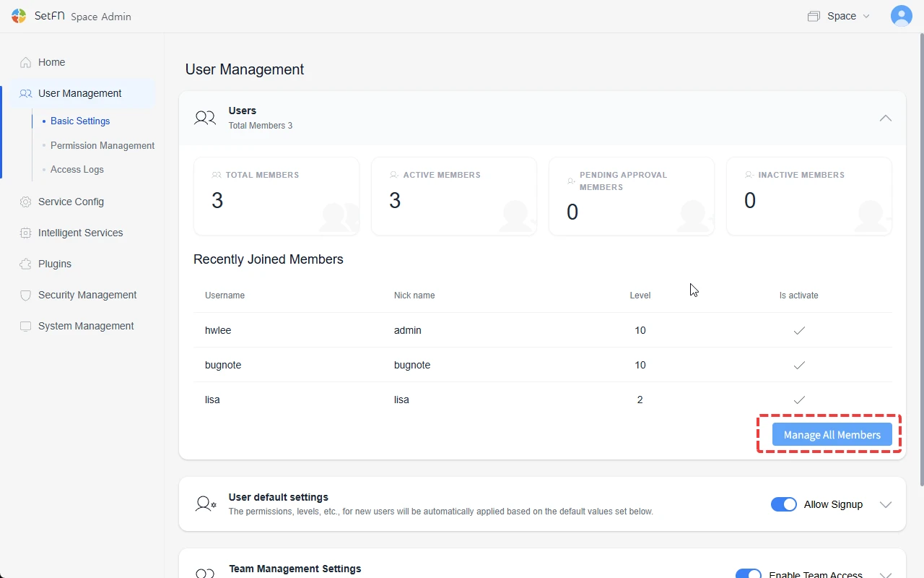Click the Space window icon in header
Viewport: 924px width, 578px height.
pyautogui.click(x=814, y=16)
